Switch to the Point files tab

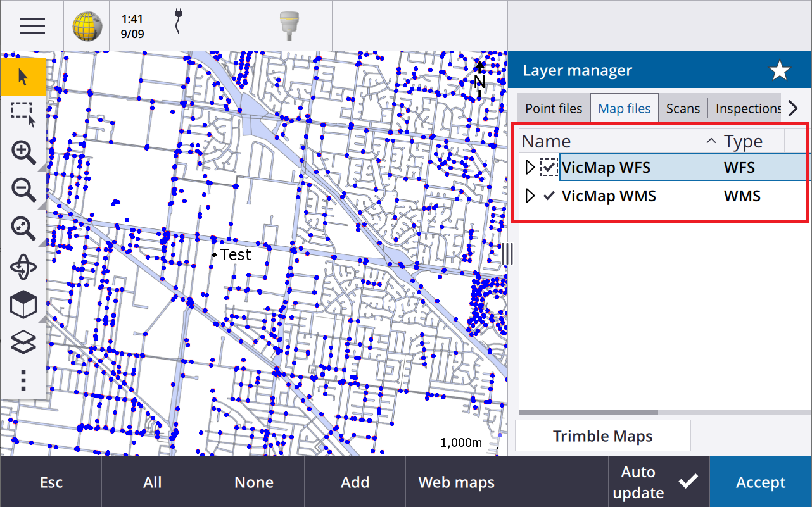(x=554, y=108)
